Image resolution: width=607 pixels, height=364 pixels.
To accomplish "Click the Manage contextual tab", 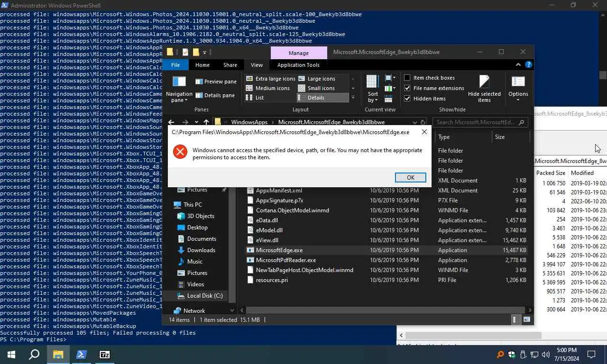I will click(x=298, y=53).
